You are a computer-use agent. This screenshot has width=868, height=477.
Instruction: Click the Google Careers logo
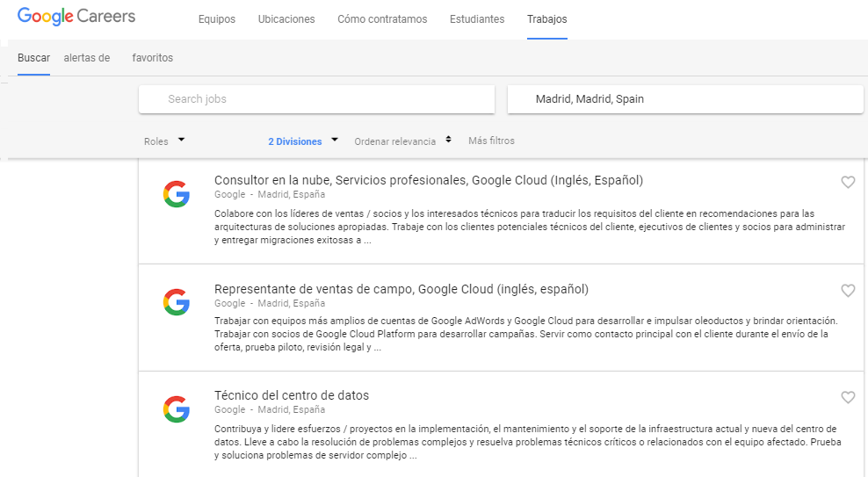(x=76, y=17)
